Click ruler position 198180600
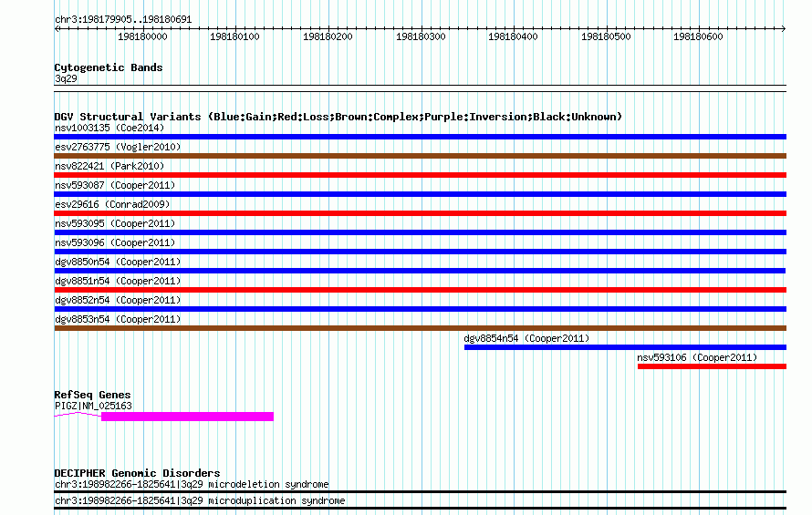The width and height of the screenshot is (812, 515). 698,36
